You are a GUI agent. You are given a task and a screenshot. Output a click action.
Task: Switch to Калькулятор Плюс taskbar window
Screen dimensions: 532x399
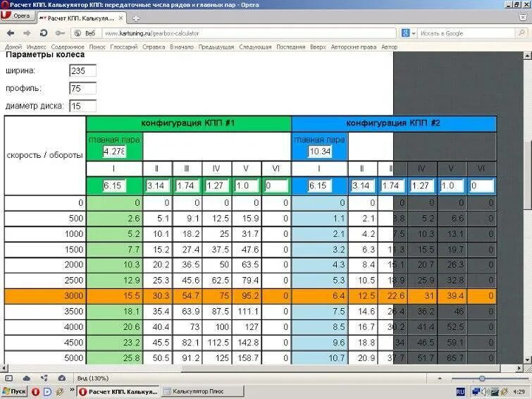pos(202,391)
